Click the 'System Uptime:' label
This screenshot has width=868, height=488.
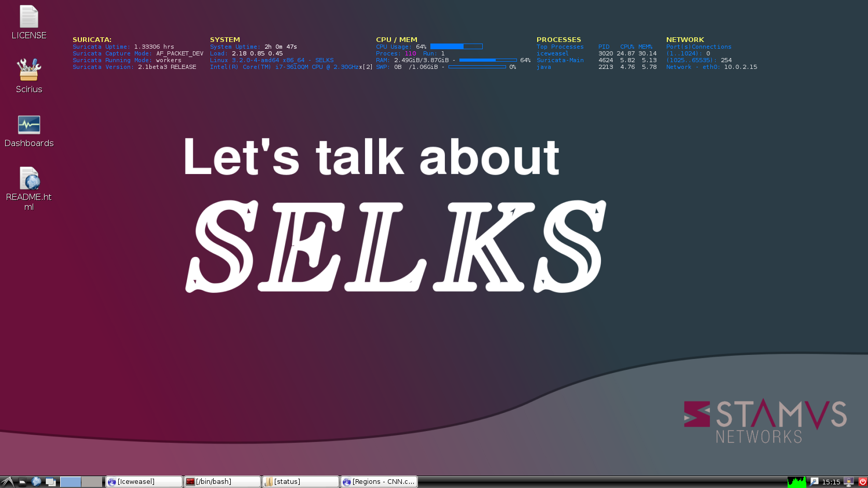[235, 47]
